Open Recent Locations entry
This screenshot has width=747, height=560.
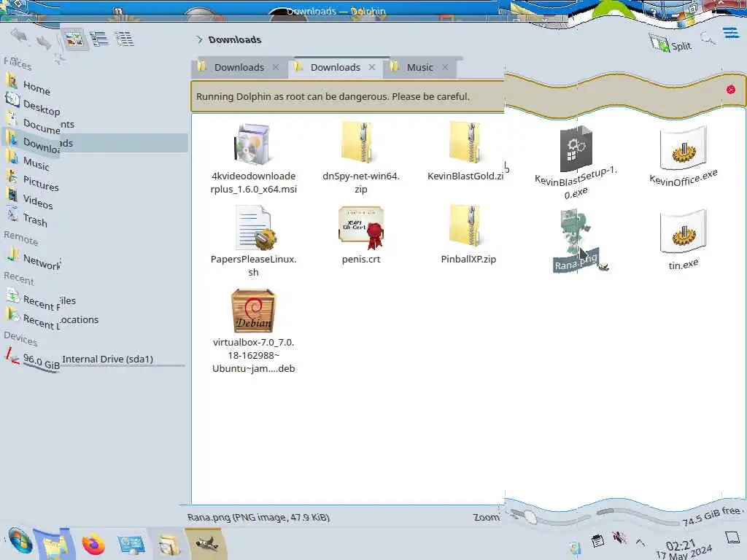[53, 320]
